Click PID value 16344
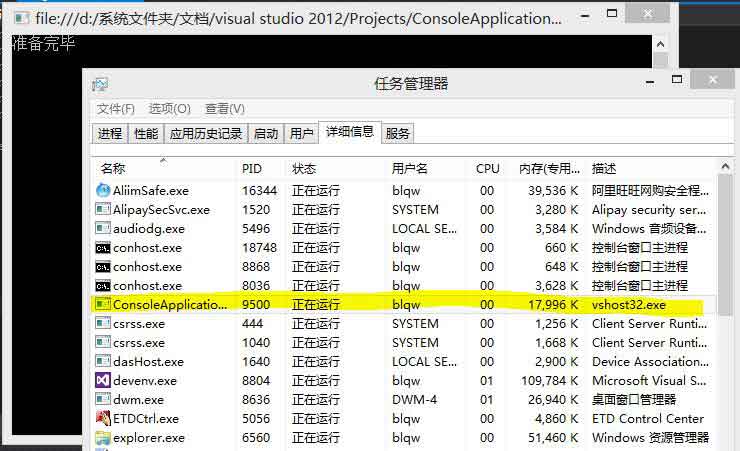Image resolution: width=740 pixels, height=451 pixels. (x=259, y=191)
